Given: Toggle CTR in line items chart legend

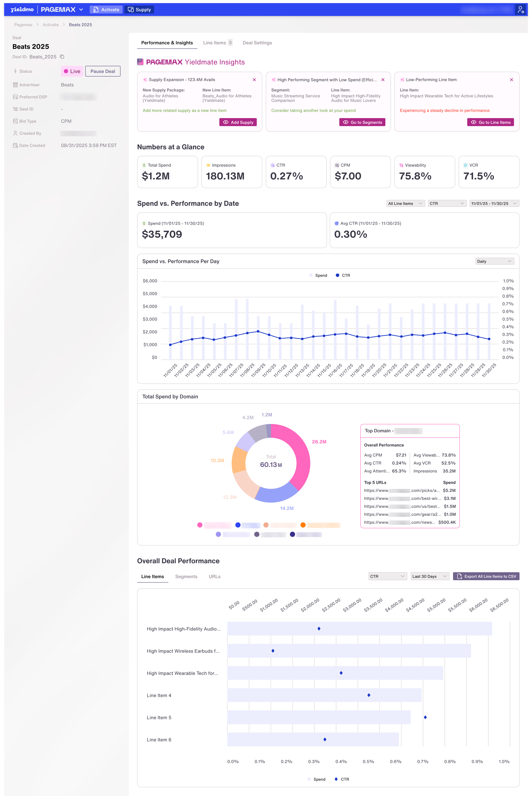Looking at the screenshot, I should pos(342,779).
